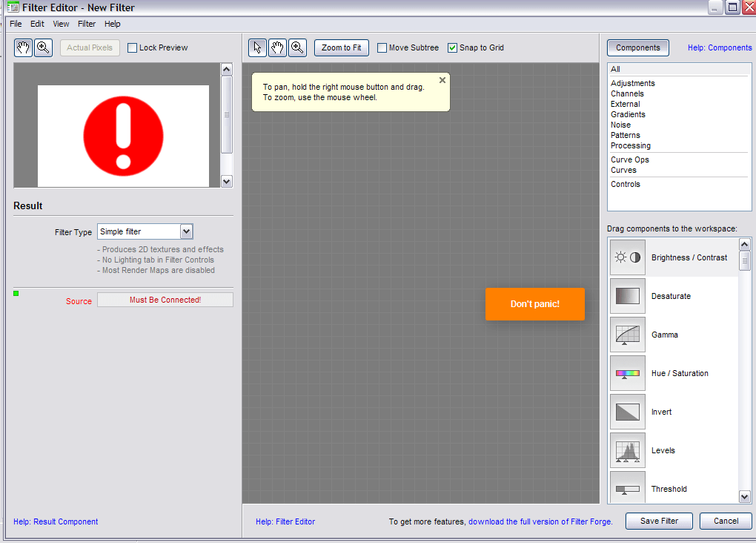
Task: Click the Zoom to Fit button
Action: click(342, 47)
